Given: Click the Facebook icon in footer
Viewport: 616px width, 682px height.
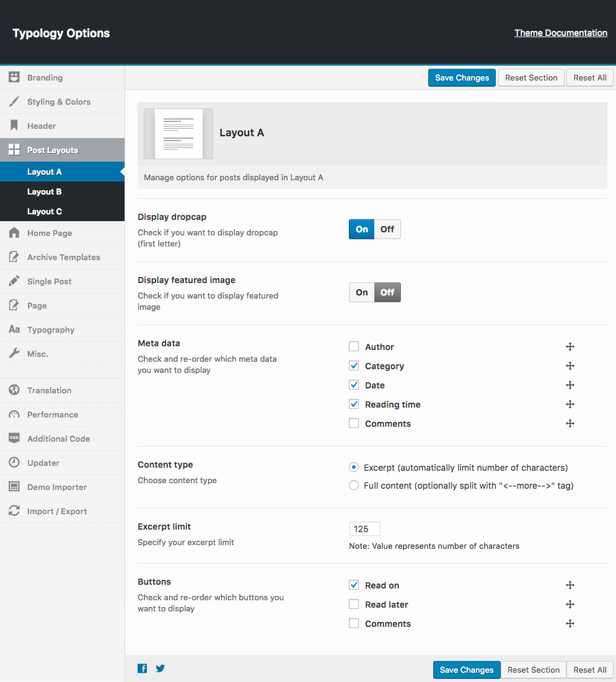Looking at the screenshot, I should [x=143, y=668].
